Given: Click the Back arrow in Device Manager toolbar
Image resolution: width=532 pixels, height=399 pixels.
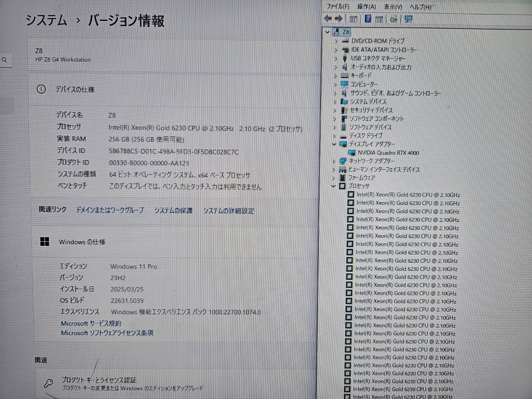Looking at the screenshot, I should tap(328, 19).
